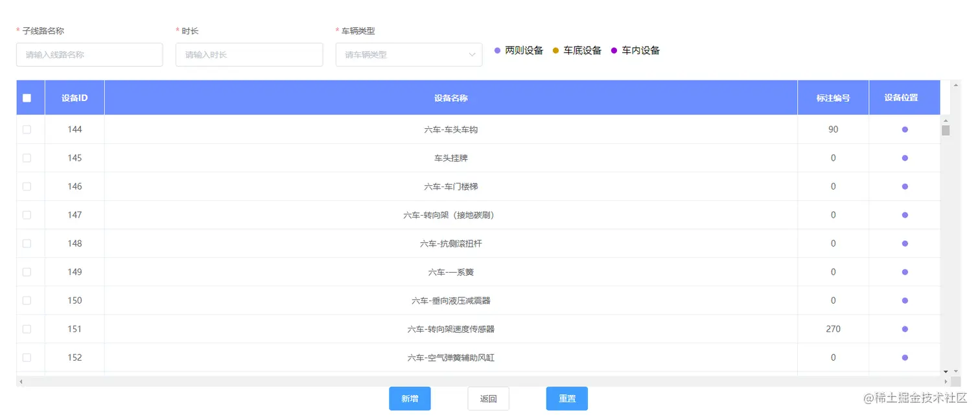Check the box for device 150

tap(27, 300)
